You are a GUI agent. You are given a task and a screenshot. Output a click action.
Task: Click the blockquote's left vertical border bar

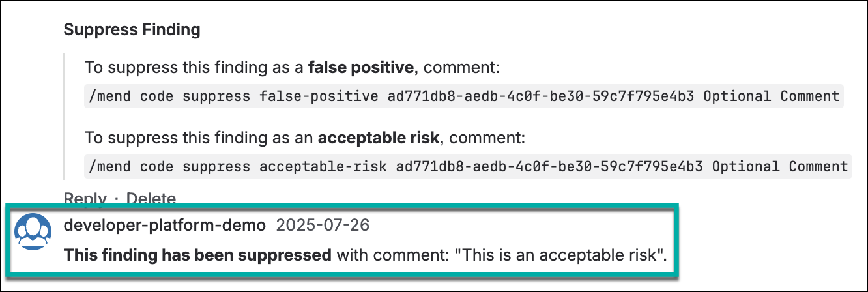tap(65, 117)
